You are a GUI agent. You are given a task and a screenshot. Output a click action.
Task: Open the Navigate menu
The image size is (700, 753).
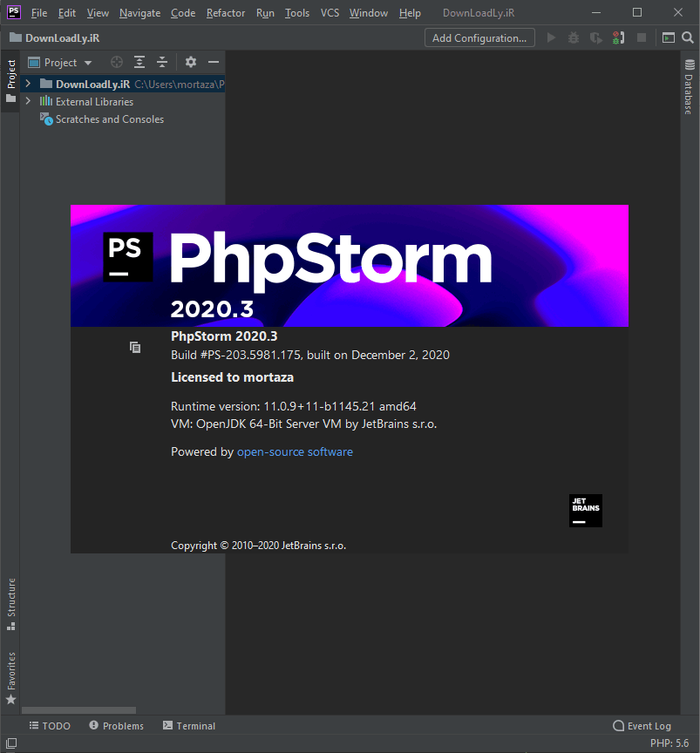coord(139,13)
